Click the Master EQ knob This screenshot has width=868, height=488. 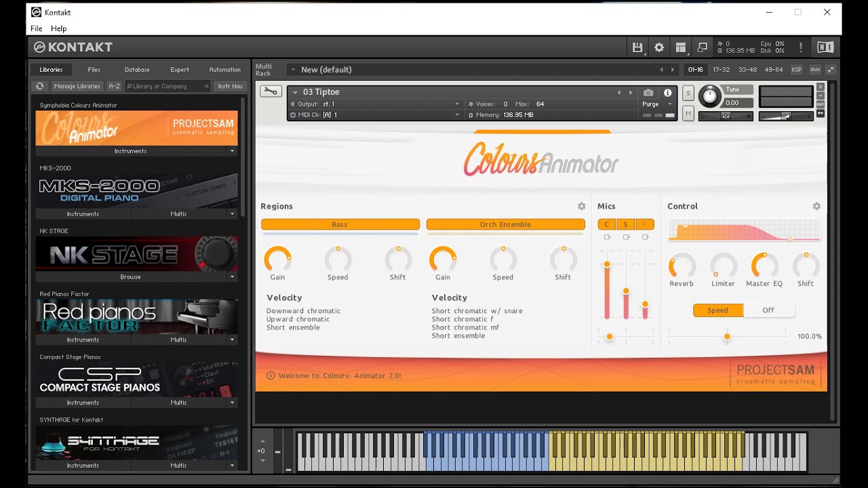coord(764,266)
